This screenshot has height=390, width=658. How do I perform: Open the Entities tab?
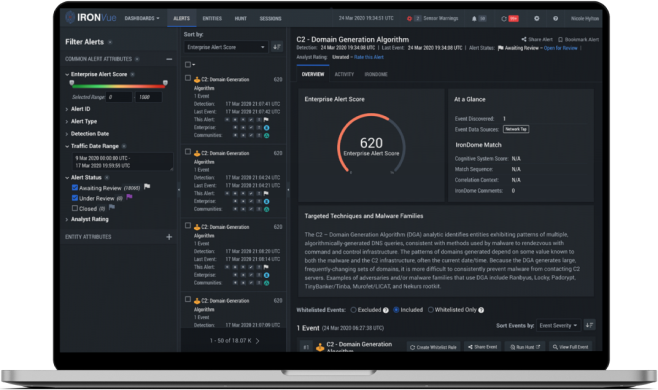tap(212, 18)
